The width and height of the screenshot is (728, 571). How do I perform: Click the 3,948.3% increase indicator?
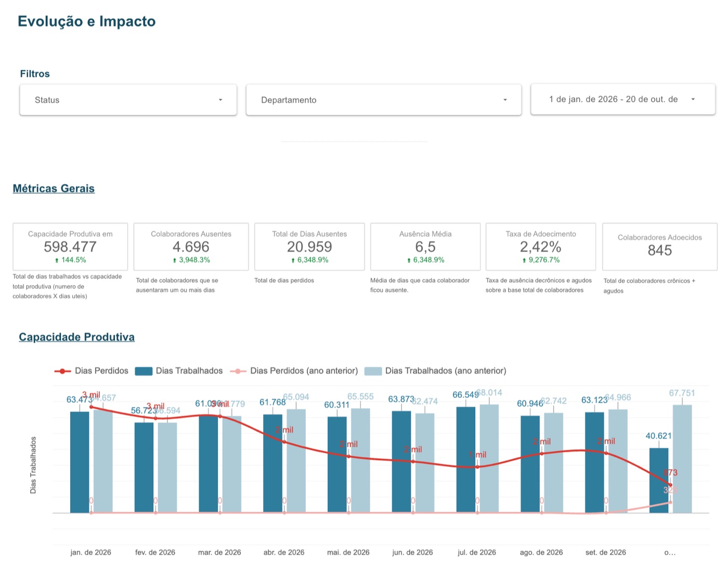coord(191,260)
